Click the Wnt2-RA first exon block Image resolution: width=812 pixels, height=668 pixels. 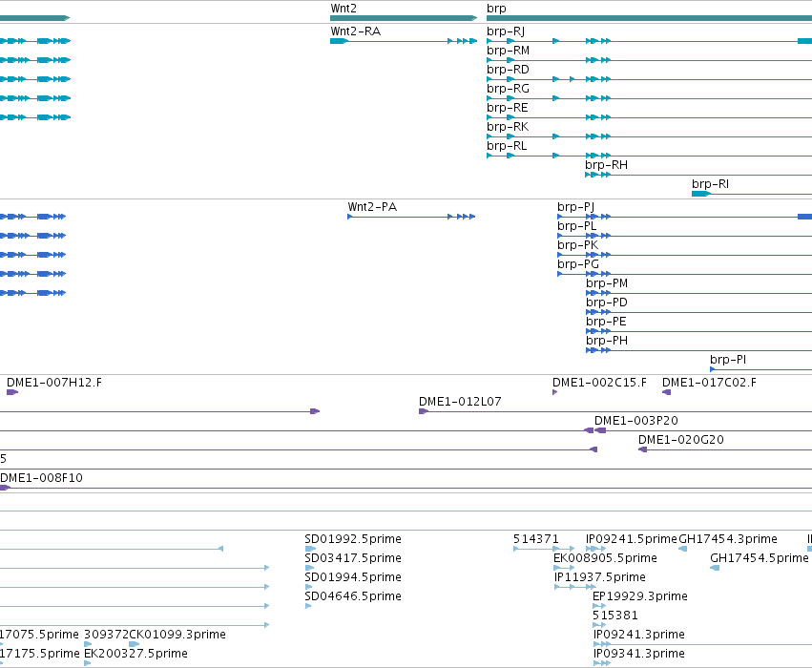pyautogui.click(x=339, y=41)
